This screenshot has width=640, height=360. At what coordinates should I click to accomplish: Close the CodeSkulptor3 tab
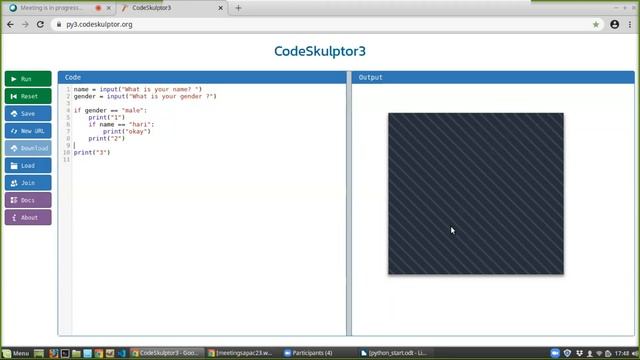tap(220, 8)
